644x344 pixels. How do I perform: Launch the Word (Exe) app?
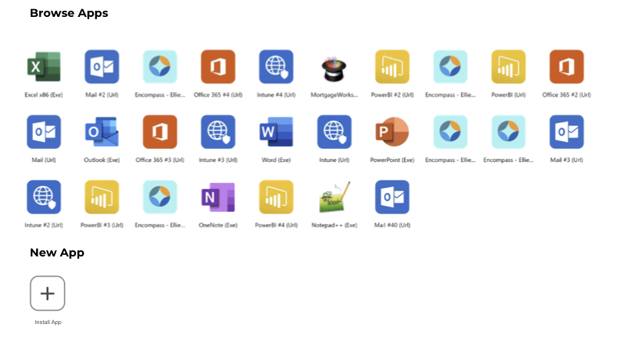[276, 132]
